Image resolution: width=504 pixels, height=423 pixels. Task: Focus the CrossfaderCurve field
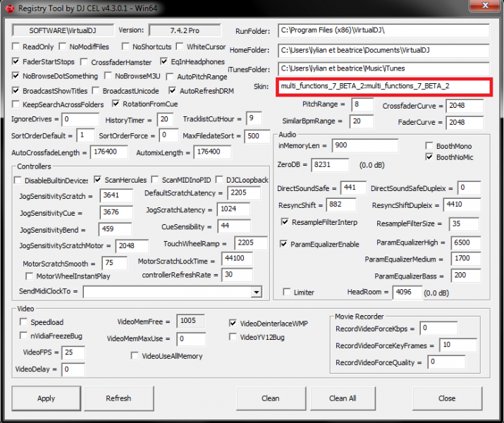click(465, 106)
